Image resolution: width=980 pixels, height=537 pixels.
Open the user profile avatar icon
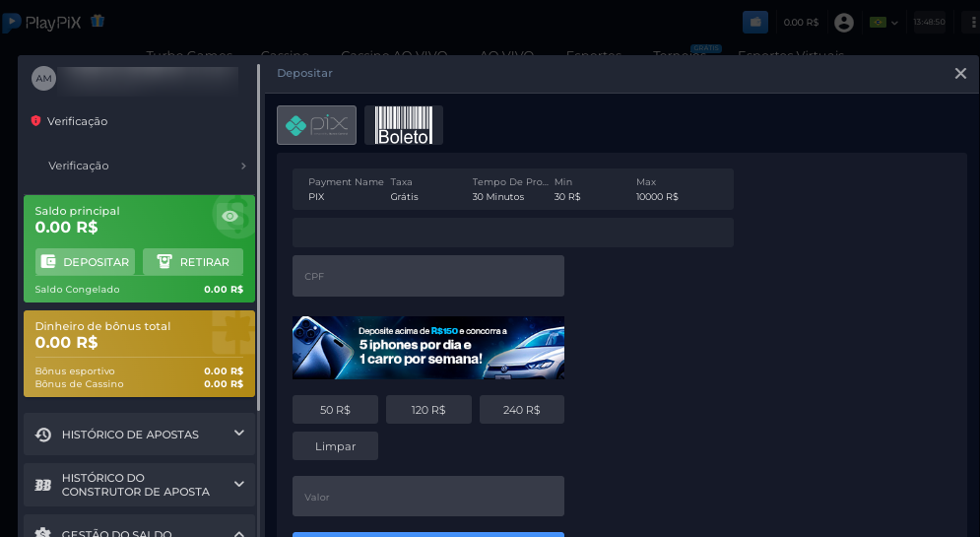(x=843, y=22)
